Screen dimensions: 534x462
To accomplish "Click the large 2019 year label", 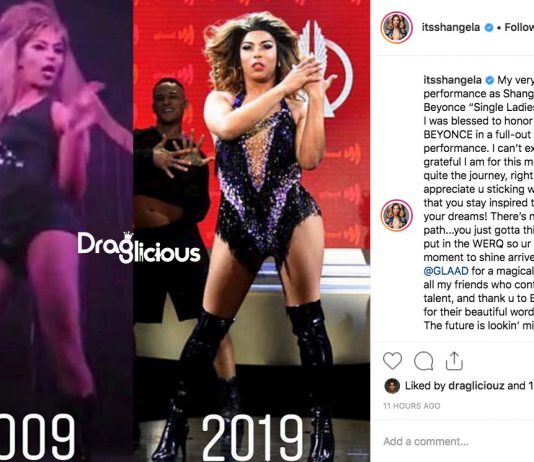I will (252, 437).
